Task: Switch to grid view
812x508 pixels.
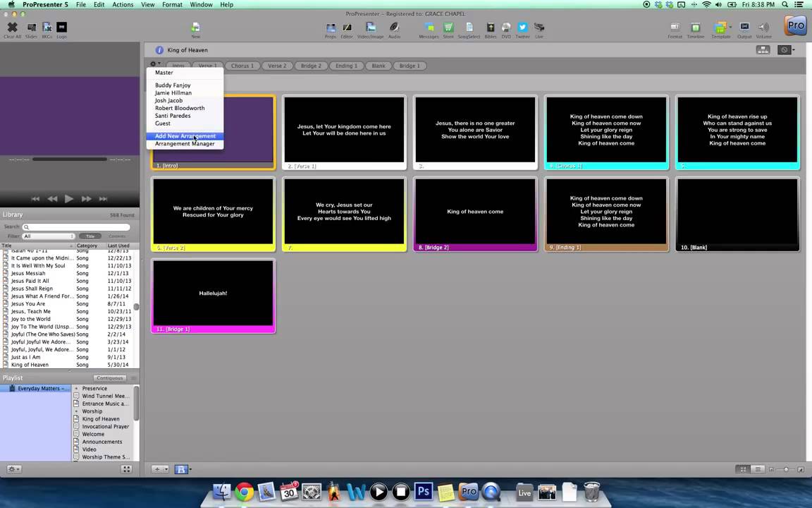Action: pyautogui.click(x=743, y=469)
